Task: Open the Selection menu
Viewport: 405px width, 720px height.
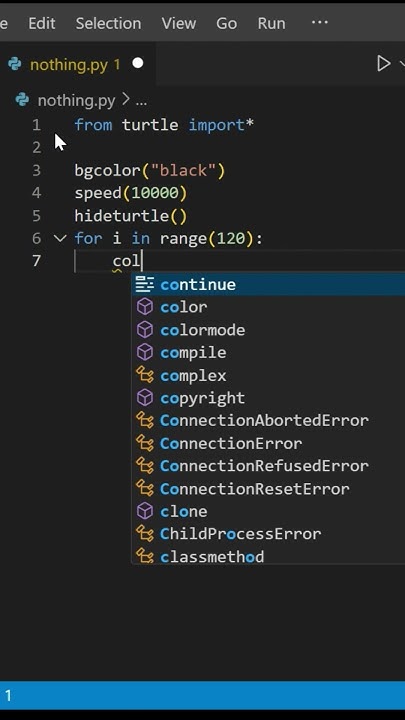Action: (108, 23)
